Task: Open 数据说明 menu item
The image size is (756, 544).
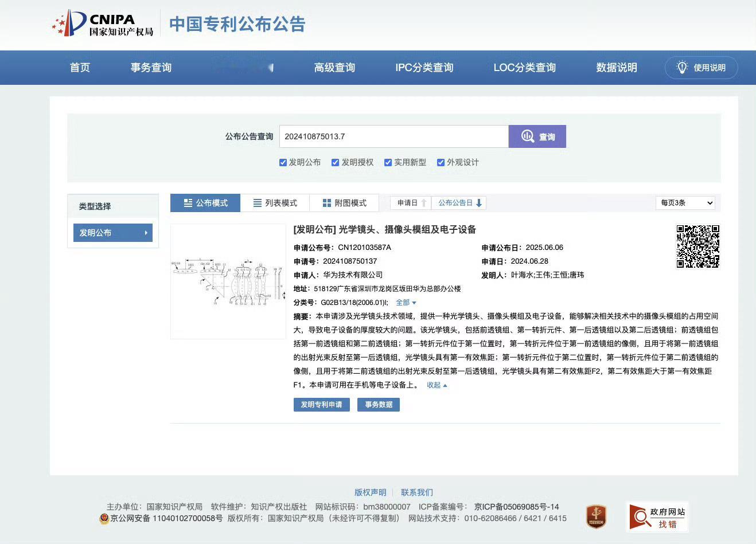Action: pos(617,68)
